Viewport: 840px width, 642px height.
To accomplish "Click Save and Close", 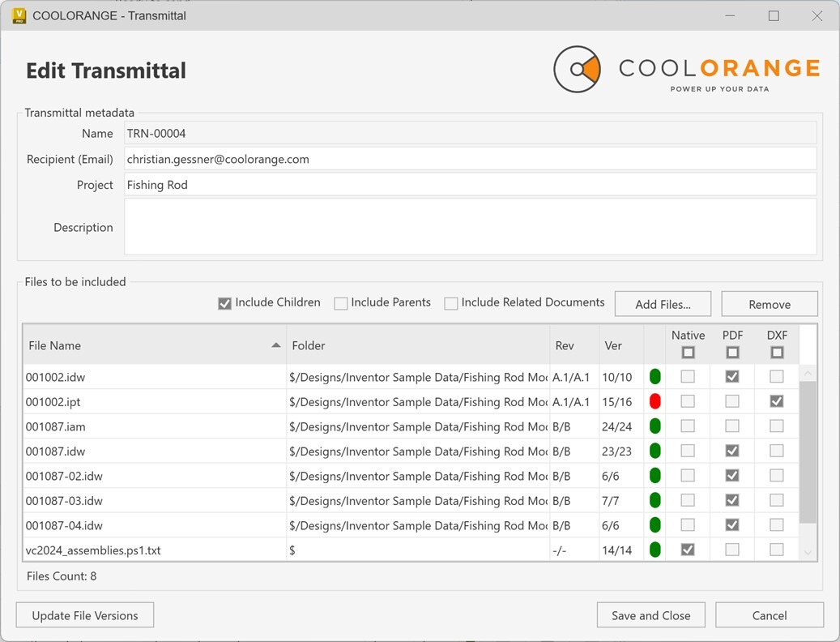I will click(x=650, y=614).
